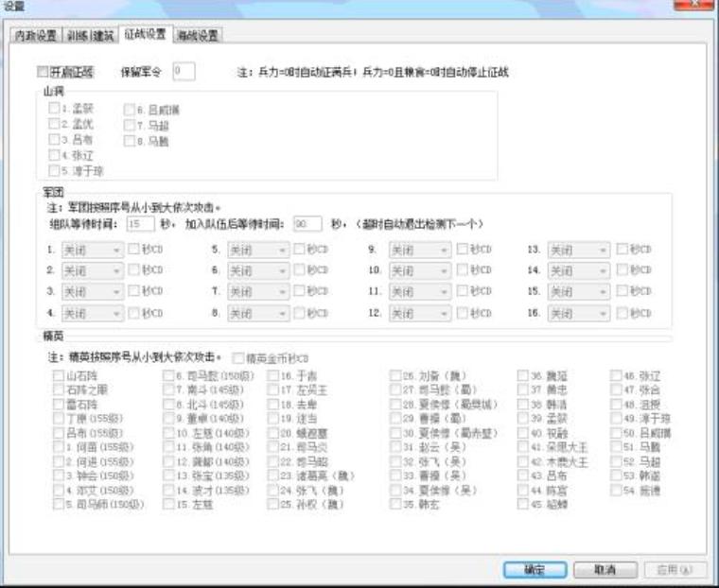Select the 征战设置 tab

(145, 34)
